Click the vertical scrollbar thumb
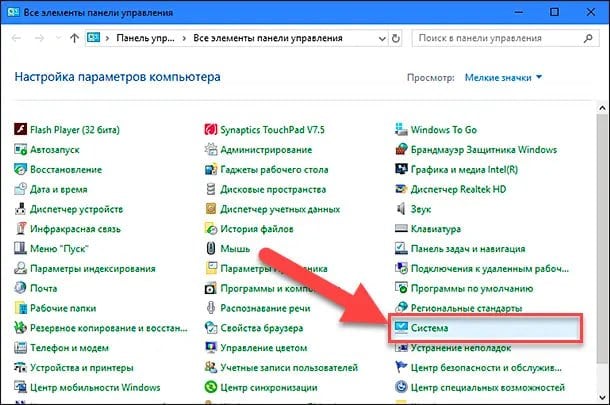The height and width of the screenshot is (405, 610). [x=602, y=239]
